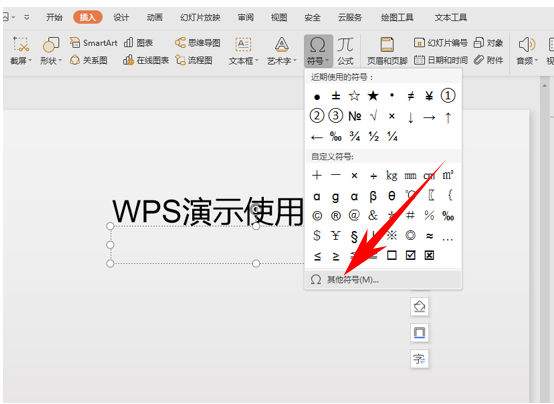This screenshot has height=404, width=554.
Task: Switch to the 设计 tab
Action: (x=121, y=17)
